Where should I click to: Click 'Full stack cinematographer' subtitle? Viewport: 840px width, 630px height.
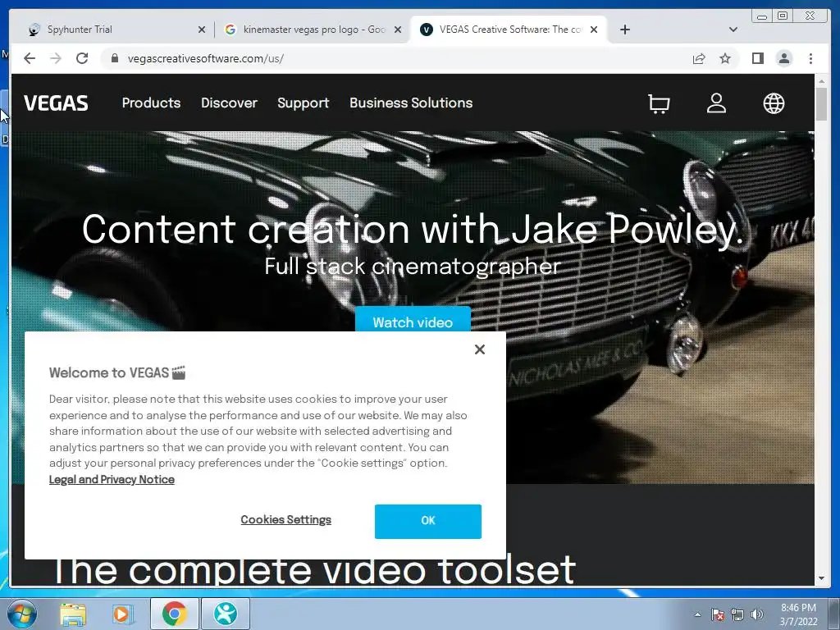(413, 267)
